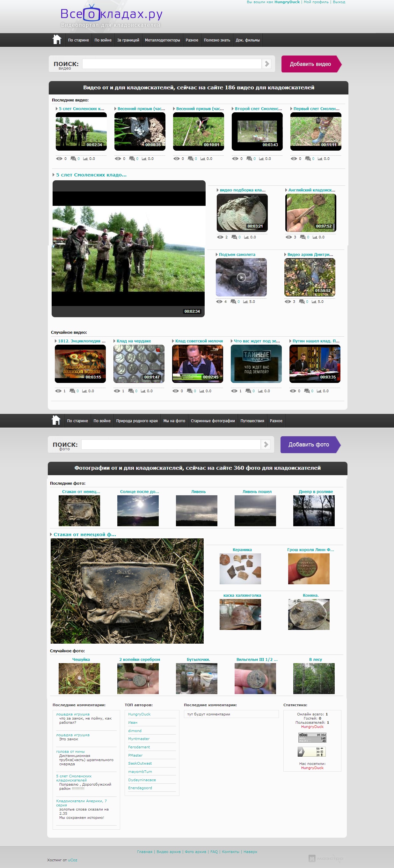Viewport: 394px width, 868px height.
Task: Click play icon on «Подъем самолета» thumbnail
Action: [x=241, y=277]
